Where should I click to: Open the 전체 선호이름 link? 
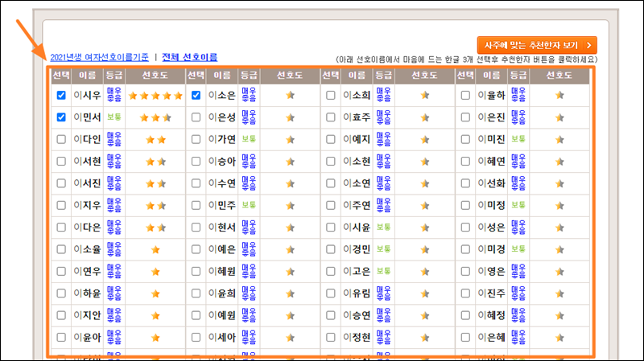coord(190,57)
